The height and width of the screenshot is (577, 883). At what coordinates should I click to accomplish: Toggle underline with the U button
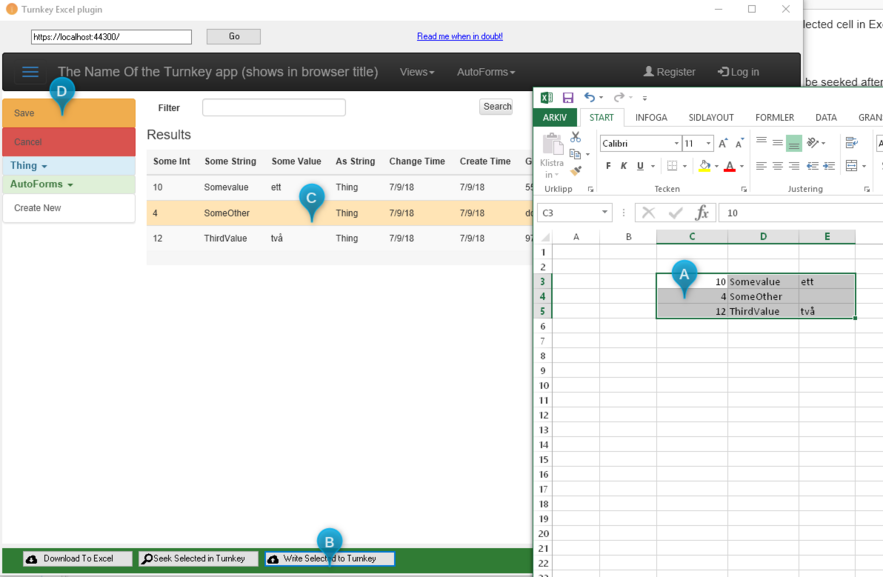640,166
